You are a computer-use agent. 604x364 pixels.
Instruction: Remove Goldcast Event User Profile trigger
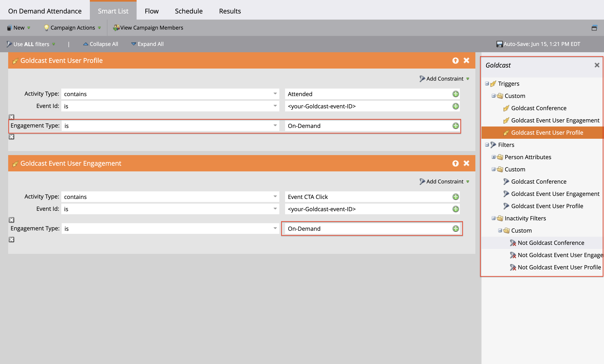pyautogui.click(x=467, y=61)
